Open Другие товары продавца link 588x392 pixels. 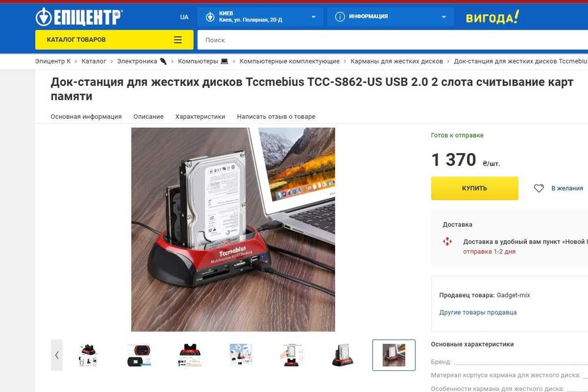click(477, 313)
